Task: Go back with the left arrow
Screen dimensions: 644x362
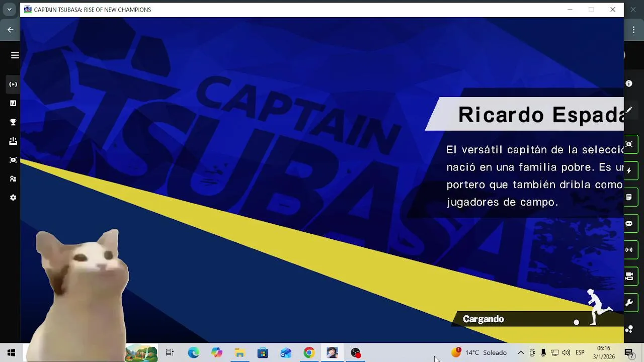Action: point(10,30)
